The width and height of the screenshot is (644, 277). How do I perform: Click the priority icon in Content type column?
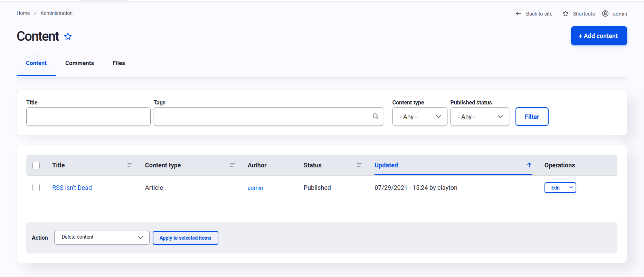click(x=232, y=165)
